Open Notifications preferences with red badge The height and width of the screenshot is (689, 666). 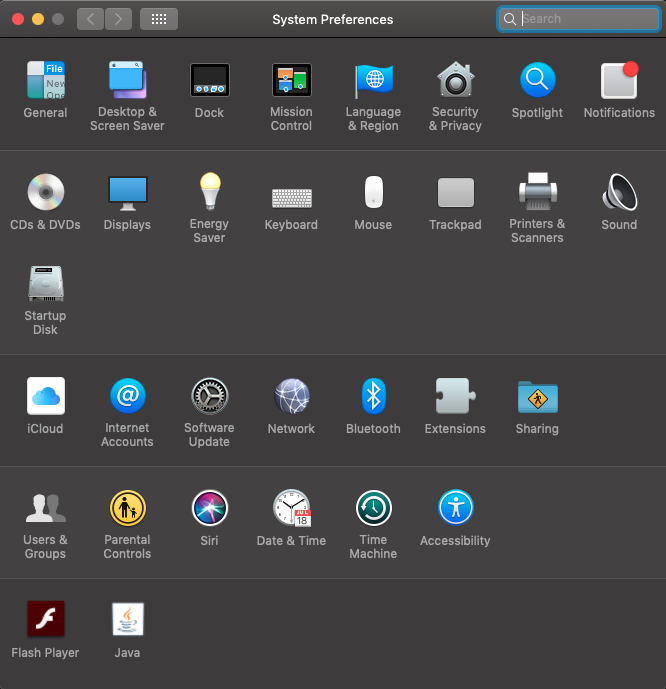pos(619,81)
